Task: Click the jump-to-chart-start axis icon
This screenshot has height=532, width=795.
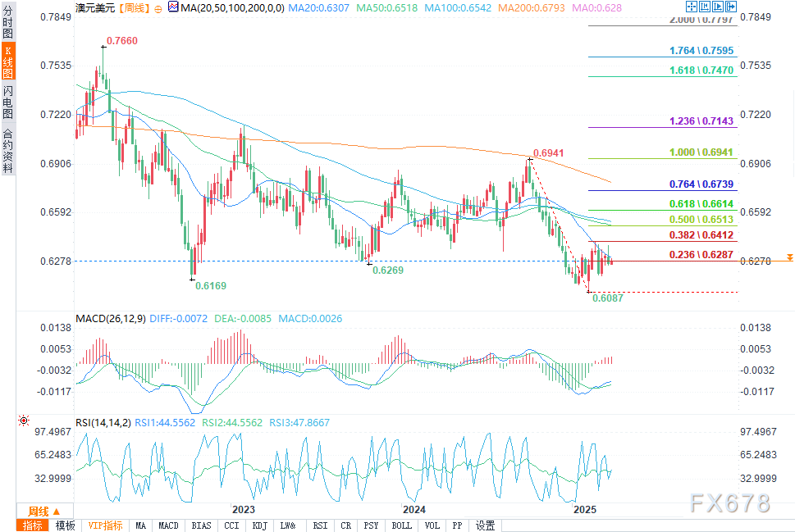Action: coord(704,7)
